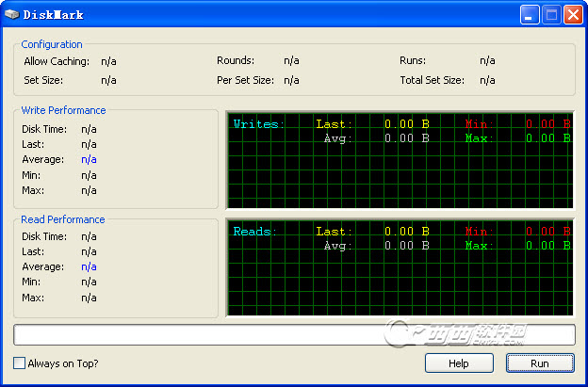Maximize the DiskMark window
The width and height of the screenshot is (588, 387).
pos(552,14)
